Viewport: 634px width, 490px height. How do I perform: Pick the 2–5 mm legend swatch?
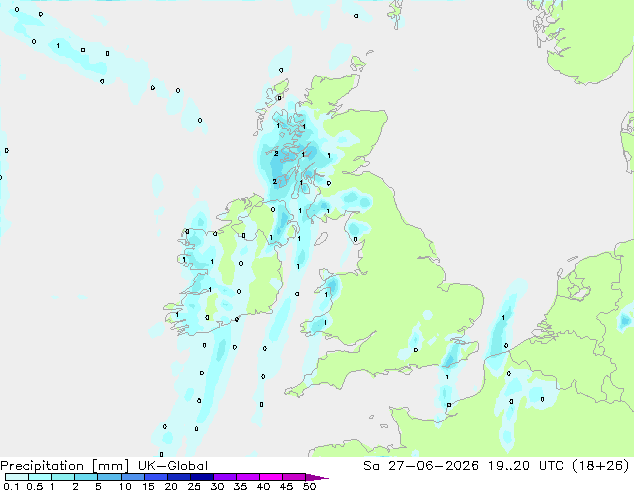pos(86,477)
